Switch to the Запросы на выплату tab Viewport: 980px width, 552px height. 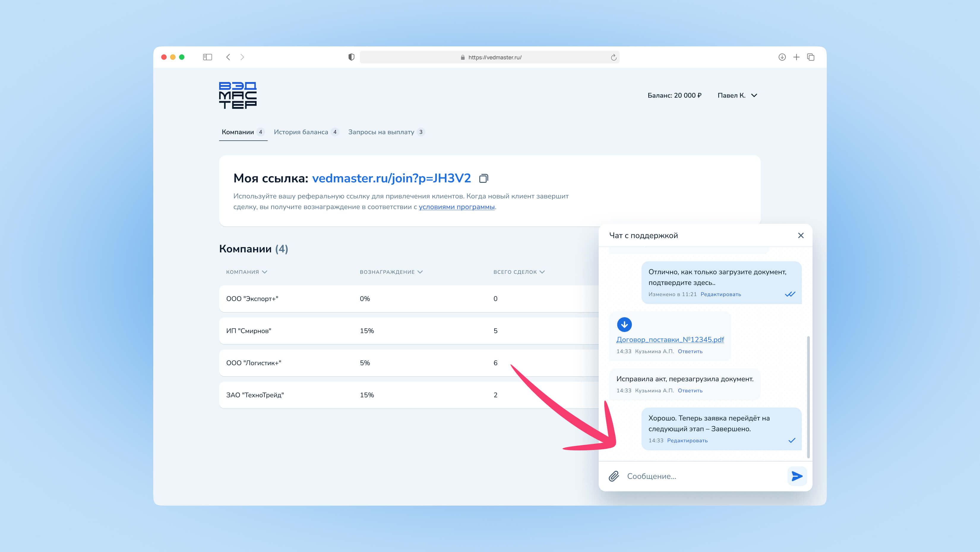click(381, 132)
